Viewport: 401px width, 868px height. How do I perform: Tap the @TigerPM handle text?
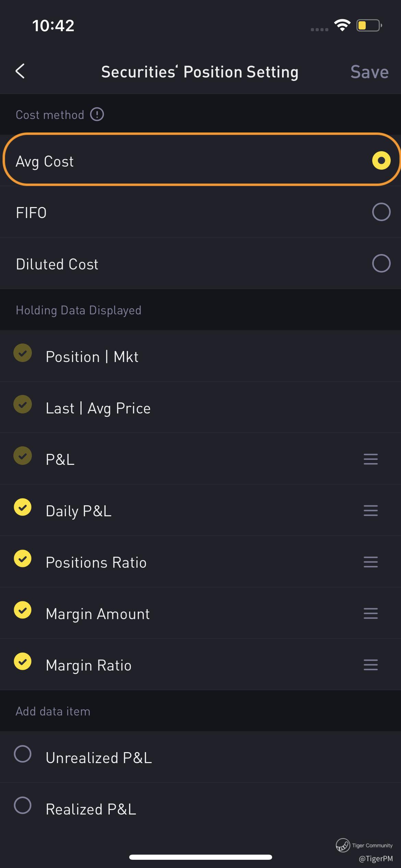(376, 858)
